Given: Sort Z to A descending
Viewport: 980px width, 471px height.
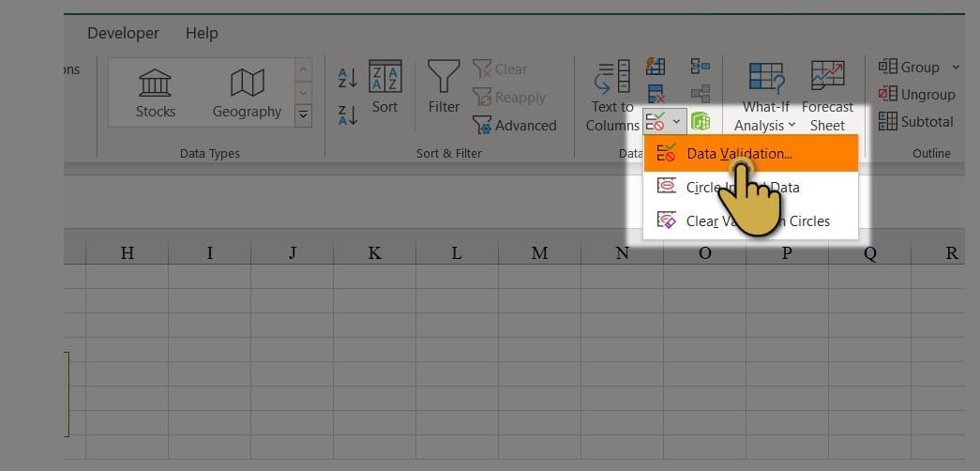Looking at the screenshot, I should [x=348, y=115].
